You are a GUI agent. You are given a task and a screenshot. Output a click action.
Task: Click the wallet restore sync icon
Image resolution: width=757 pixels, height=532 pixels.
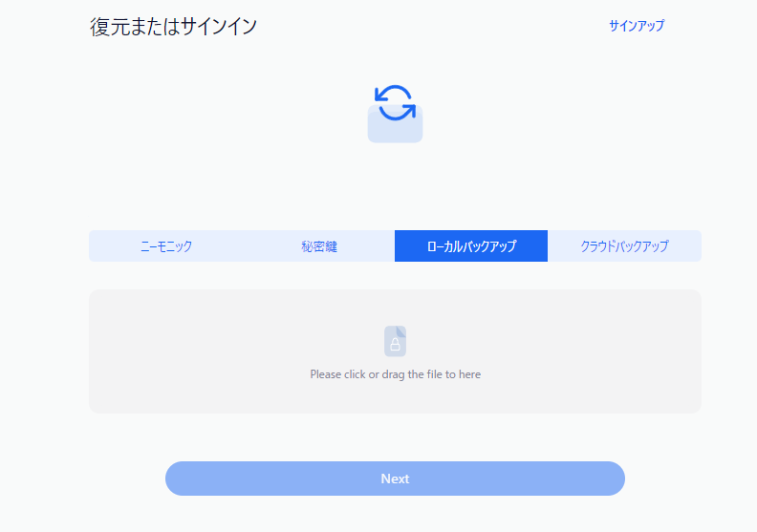tap(395, 114)
